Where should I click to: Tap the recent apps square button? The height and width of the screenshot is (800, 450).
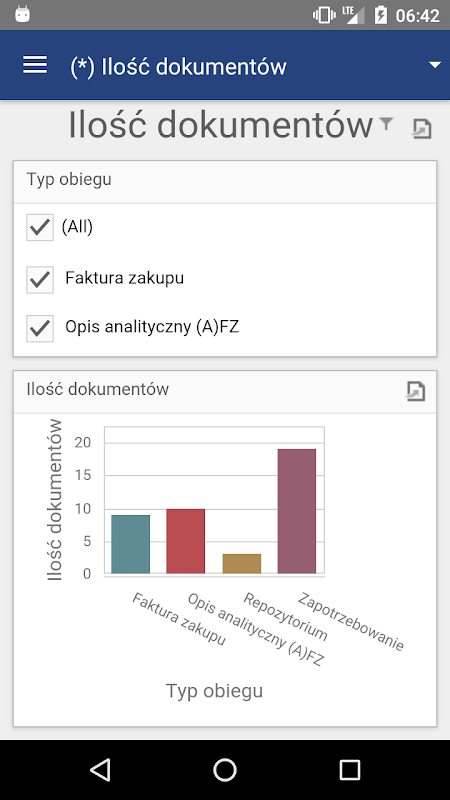(349, 769)
